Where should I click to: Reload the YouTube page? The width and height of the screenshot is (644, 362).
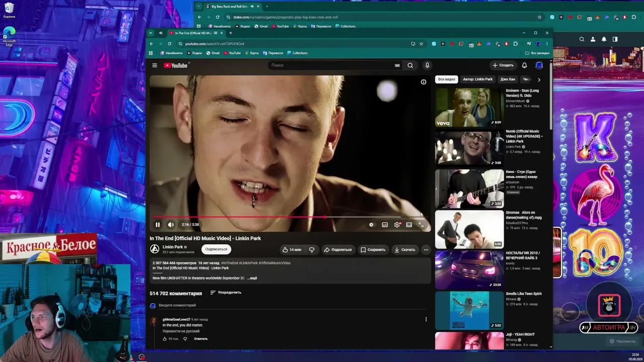point(170,44)
